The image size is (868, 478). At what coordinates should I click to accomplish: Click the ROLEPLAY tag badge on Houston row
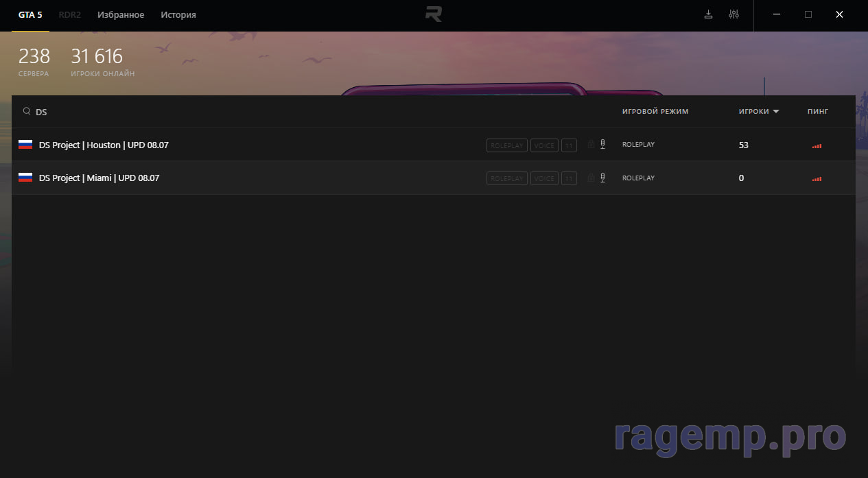[507, 145]
